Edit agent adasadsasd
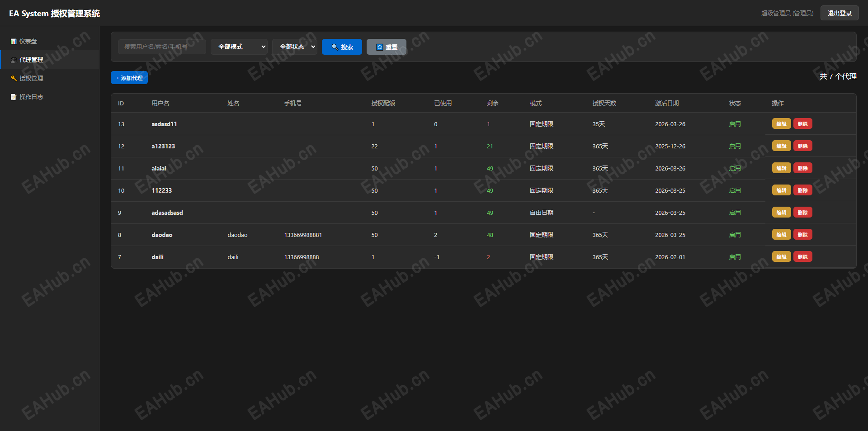Viewport: 868px width, 431px height. tap(781, 213)
